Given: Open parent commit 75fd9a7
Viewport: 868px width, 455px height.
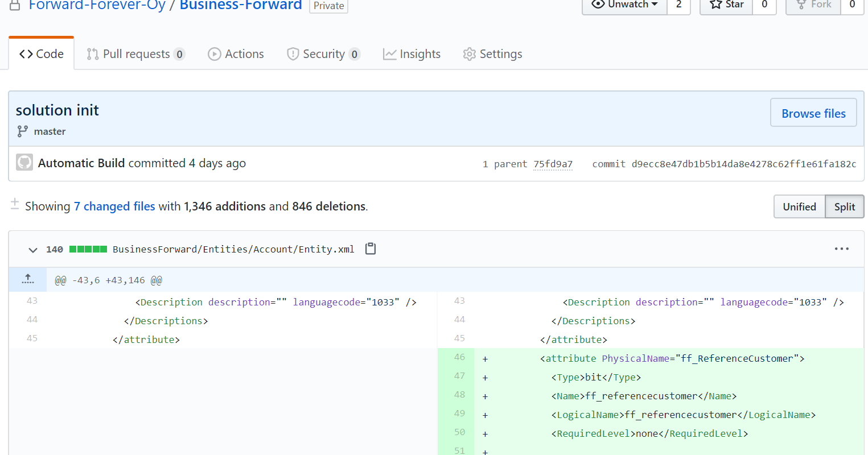Looking at the screenshot, I should pyautogui.click(x=553, y=164).
